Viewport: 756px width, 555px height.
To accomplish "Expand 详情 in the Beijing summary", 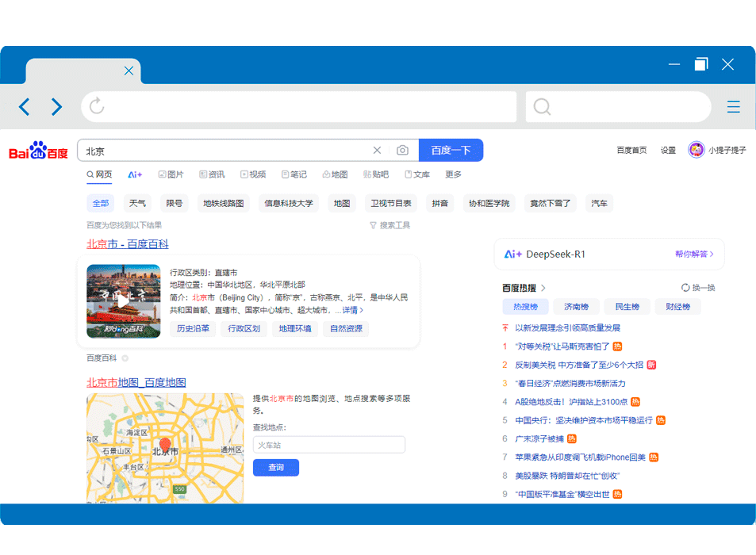I will (352, 310).
